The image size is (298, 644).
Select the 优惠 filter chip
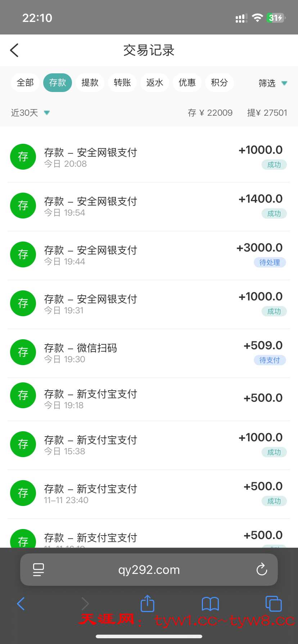coord(187,83)
